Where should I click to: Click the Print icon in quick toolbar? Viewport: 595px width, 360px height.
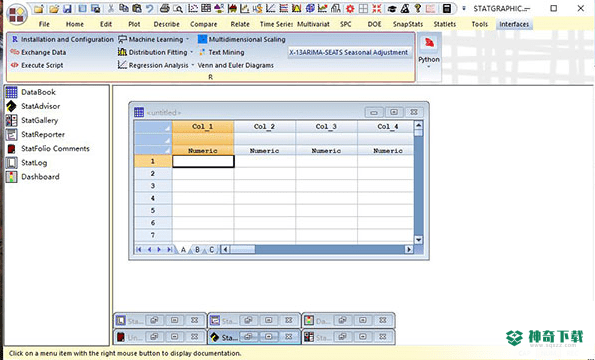(165, 8)
